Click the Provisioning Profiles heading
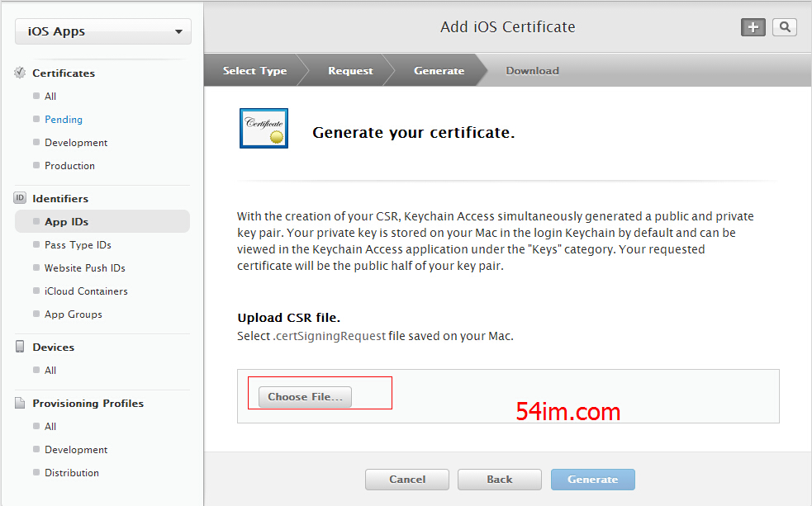 pyautogui.click(x=88, y=403)
